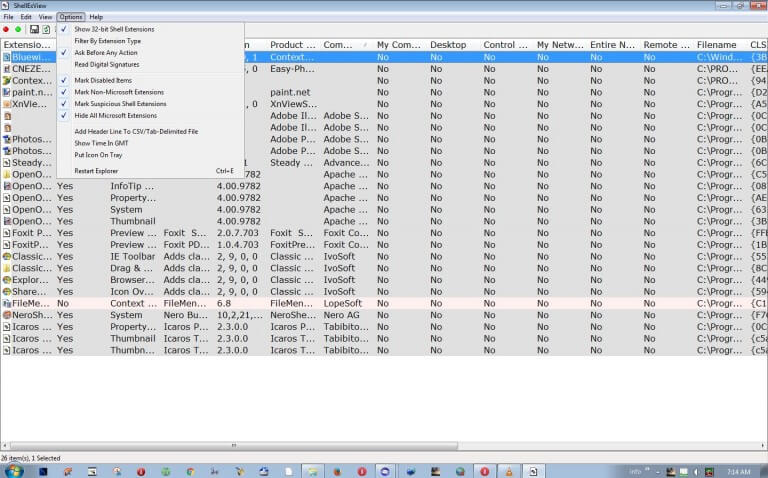The width and height of the screenshot is (768, 478).
Task: Click the horizontal scrollbar thumb
Action: click(234, 446)
